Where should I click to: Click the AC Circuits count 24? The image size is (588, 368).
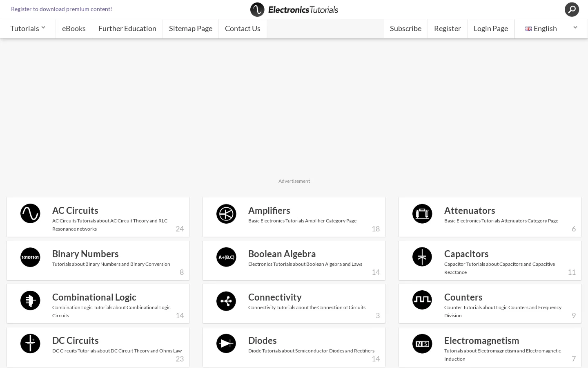click(180, 229)
